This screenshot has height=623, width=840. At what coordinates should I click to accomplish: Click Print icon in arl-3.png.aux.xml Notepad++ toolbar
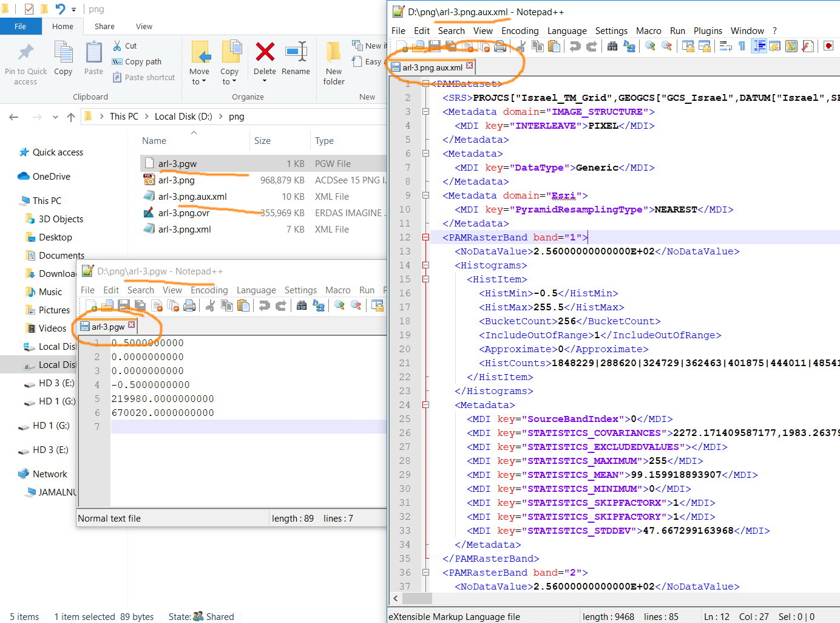click(500, 46)
